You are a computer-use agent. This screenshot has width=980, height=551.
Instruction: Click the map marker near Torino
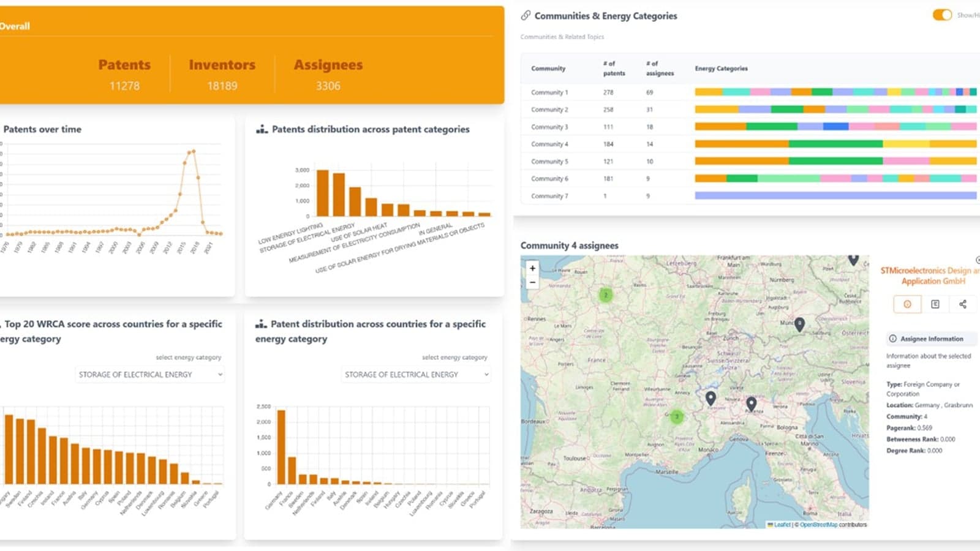(710, 399)
